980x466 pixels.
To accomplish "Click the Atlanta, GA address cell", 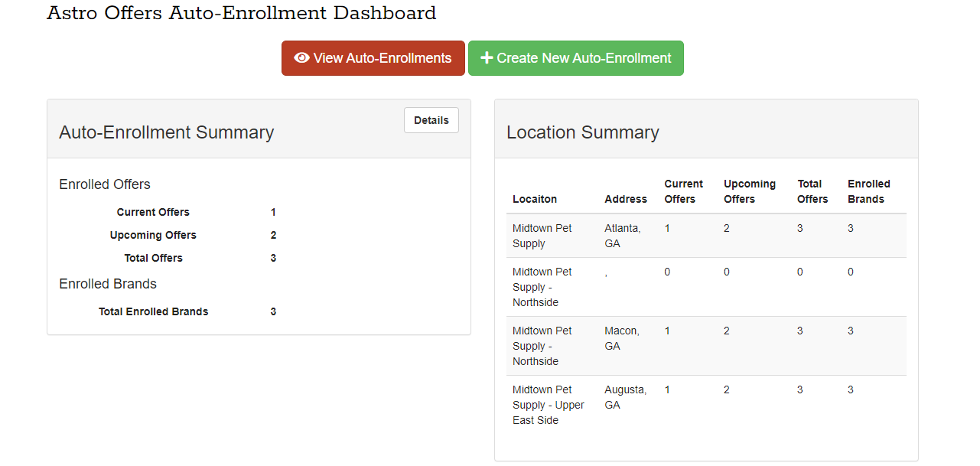I will 622,236.
